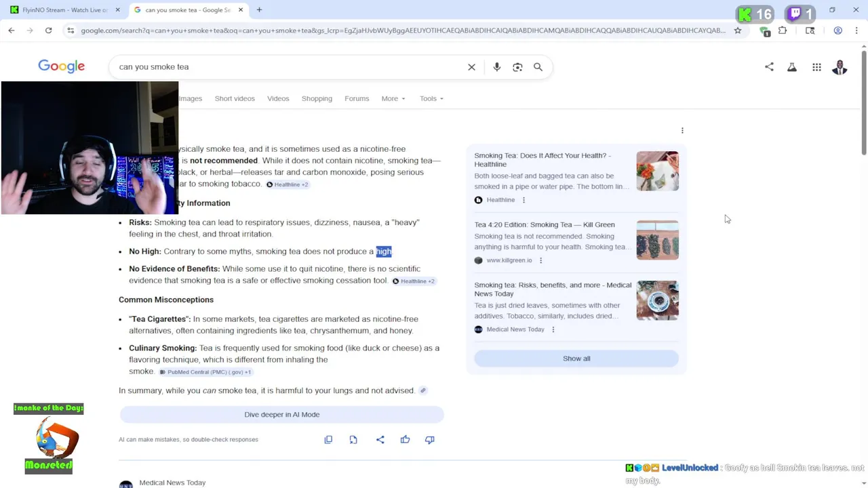The image size is (868, 488).
Task: Open a new browser tab
Action: tap(259, 10)
